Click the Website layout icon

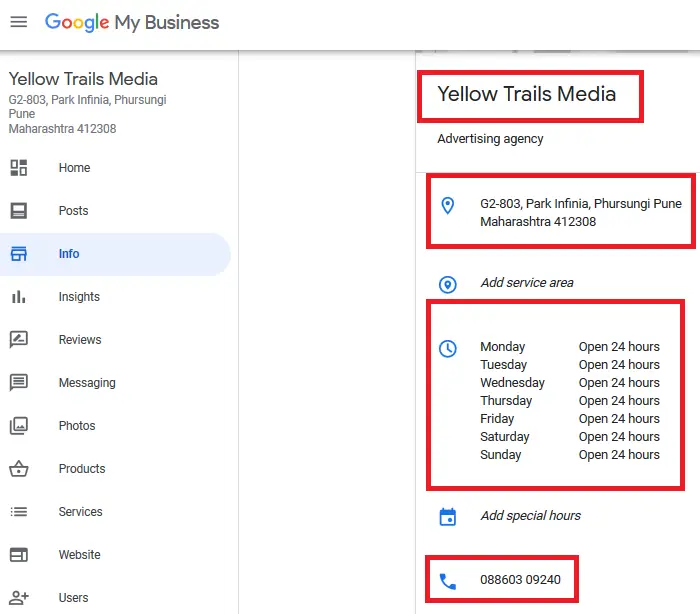(x=19, y=555)
